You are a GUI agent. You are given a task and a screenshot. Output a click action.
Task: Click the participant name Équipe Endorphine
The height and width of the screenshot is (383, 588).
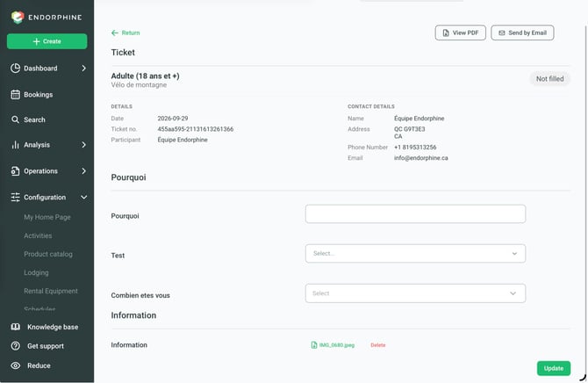(x=183, y=140)
